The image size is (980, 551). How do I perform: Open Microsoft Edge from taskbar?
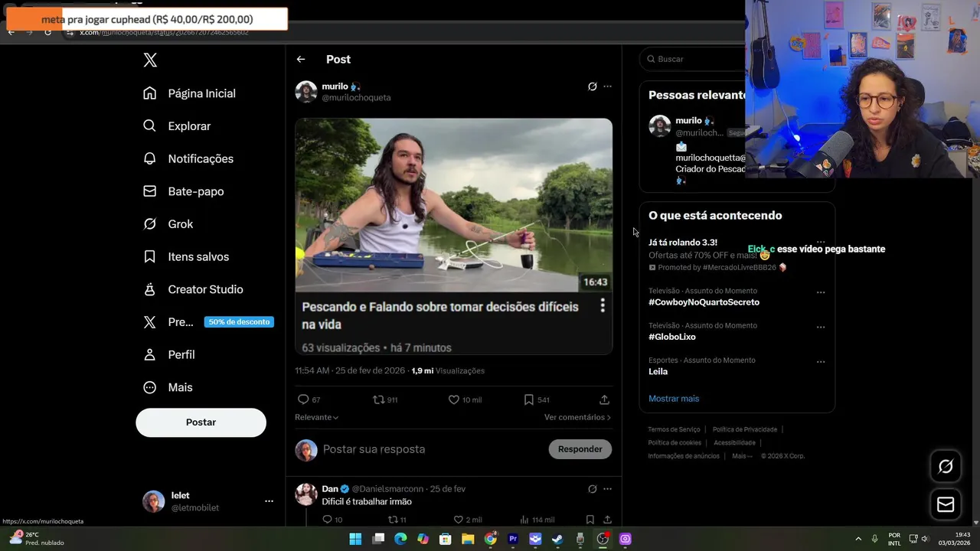click(x=400, y=539)
